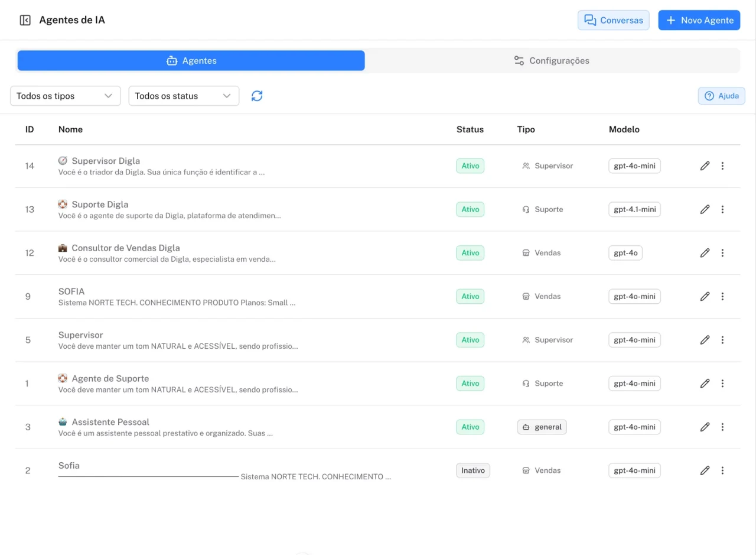
Task: Open more options for inactive Sofia agent
Action: [x=722, y=470]
